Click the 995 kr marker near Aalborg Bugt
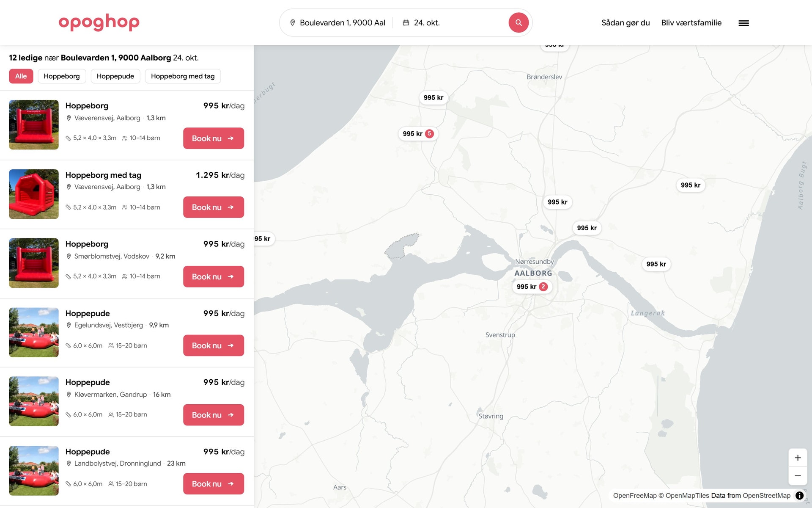 (x=691, y=185)
